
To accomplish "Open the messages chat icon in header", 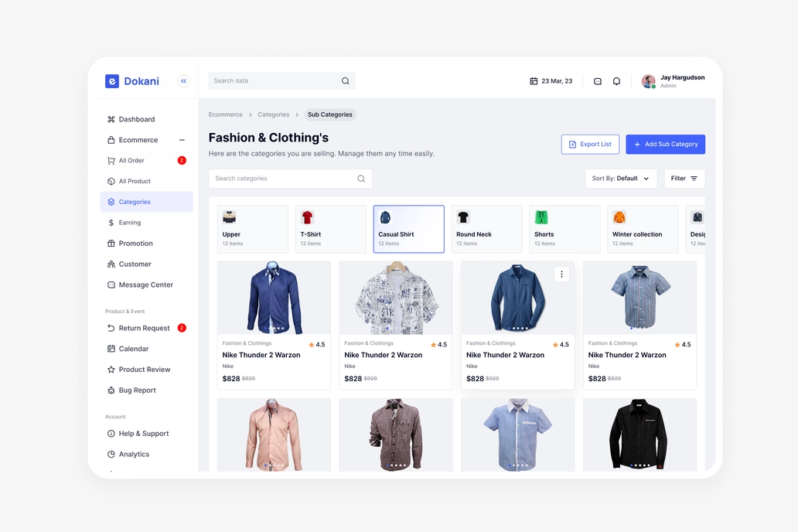I will (x=598, y=81).
